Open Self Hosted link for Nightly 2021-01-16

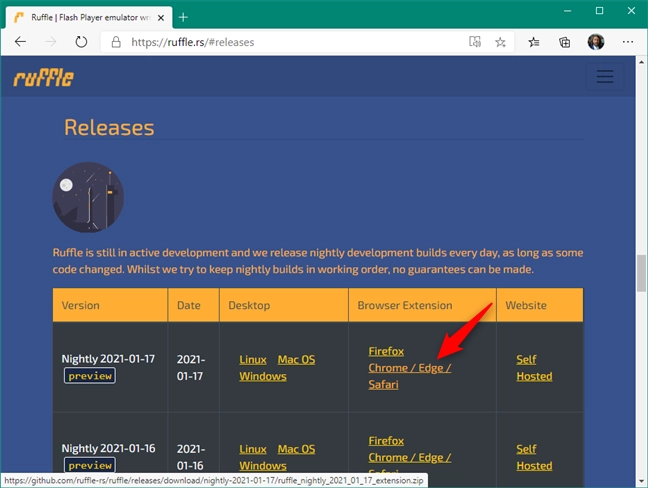[x=534, y=457]
